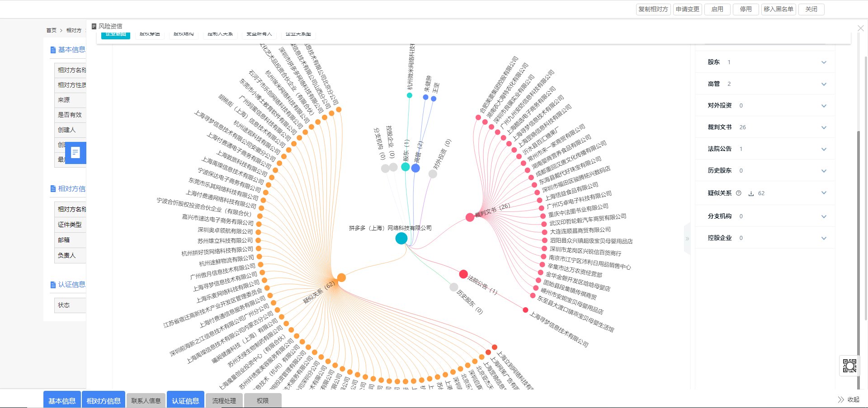The width and height of the screenshot is (868, 408).
Task: Click the 认证信息 section document icon
Action: pyautogui.click(x=53, y=285)
